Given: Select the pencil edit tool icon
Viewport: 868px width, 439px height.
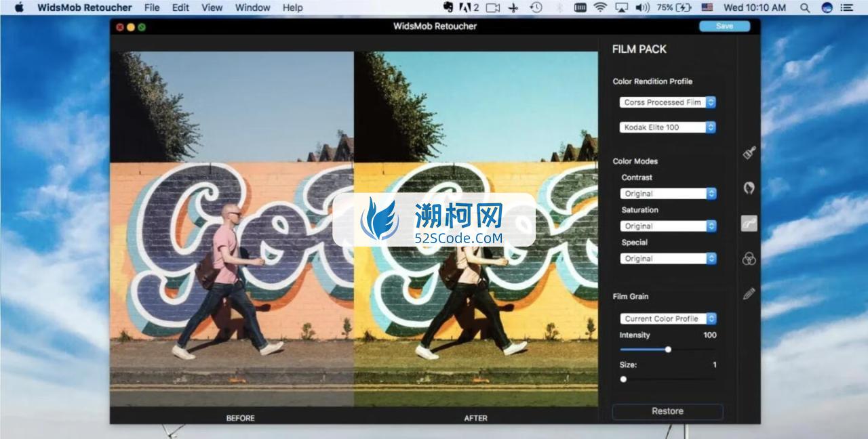Looking at the screenshot, I should tap(749, 294).
